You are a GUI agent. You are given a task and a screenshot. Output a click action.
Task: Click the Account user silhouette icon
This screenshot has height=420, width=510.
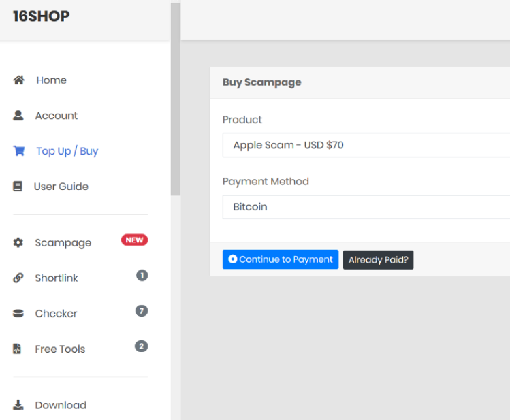point(18,116)
